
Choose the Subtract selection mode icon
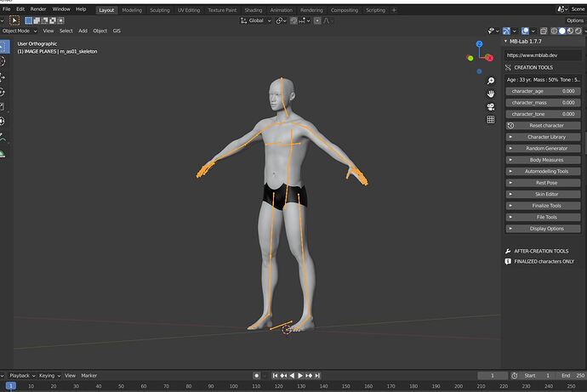coord(44,20)
